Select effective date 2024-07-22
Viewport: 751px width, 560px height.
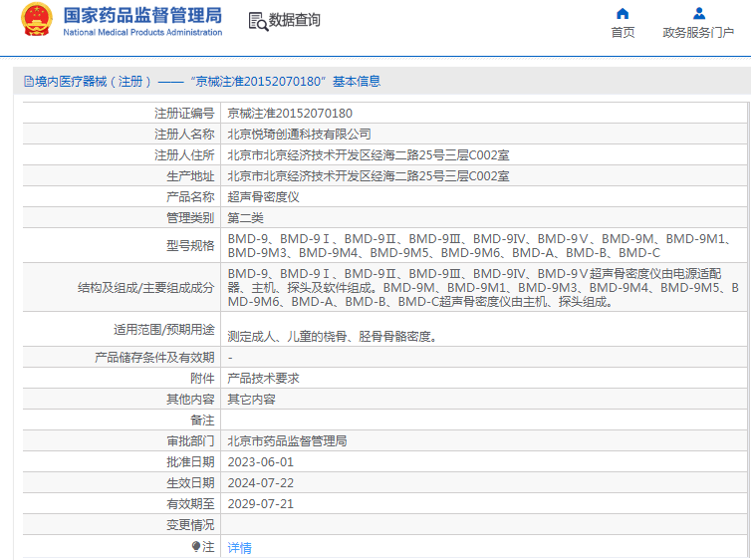coord(261,483)
